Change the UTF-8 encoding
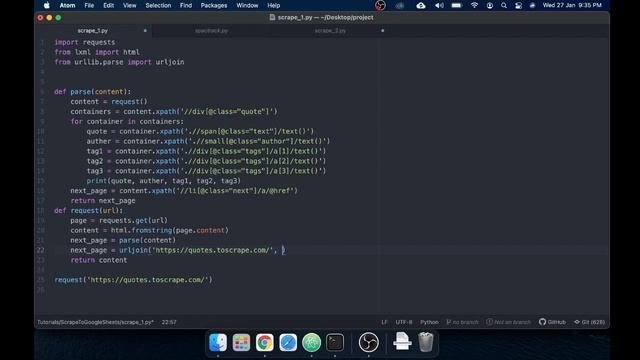The image size is (640, 360). 404,322
